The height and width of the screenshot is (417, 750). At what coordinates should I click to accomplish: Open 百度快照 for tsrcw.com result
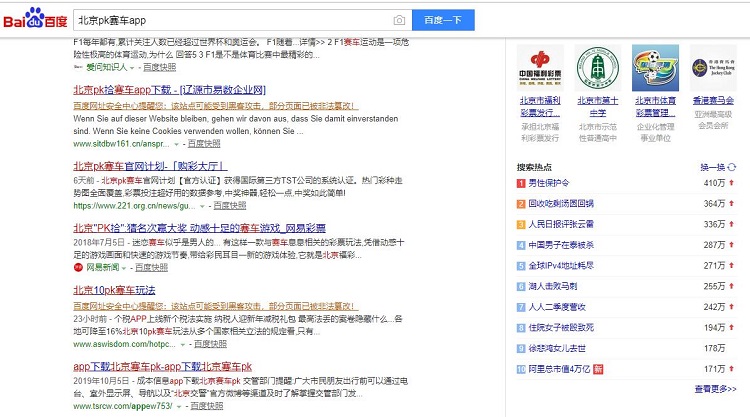[x=207, y=406]
